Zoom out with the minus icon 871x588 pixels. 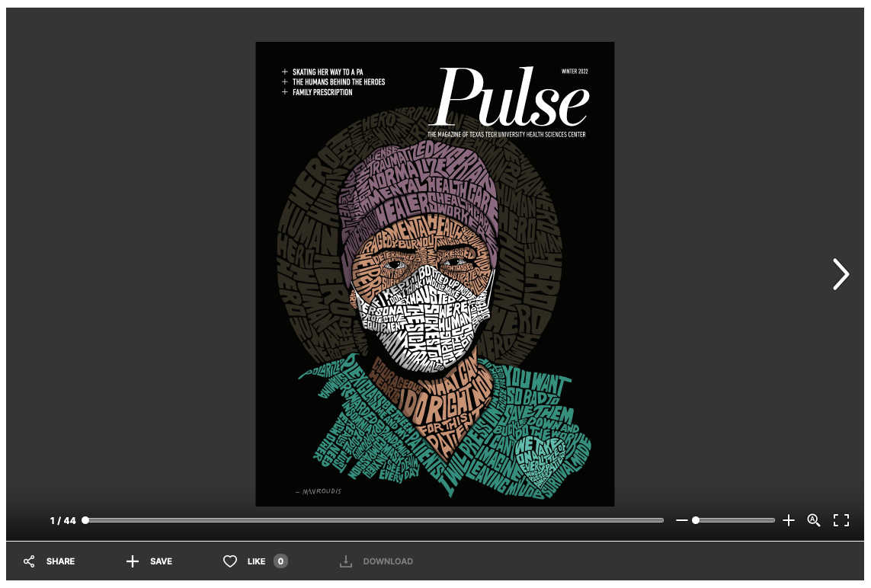pos(681,520)
